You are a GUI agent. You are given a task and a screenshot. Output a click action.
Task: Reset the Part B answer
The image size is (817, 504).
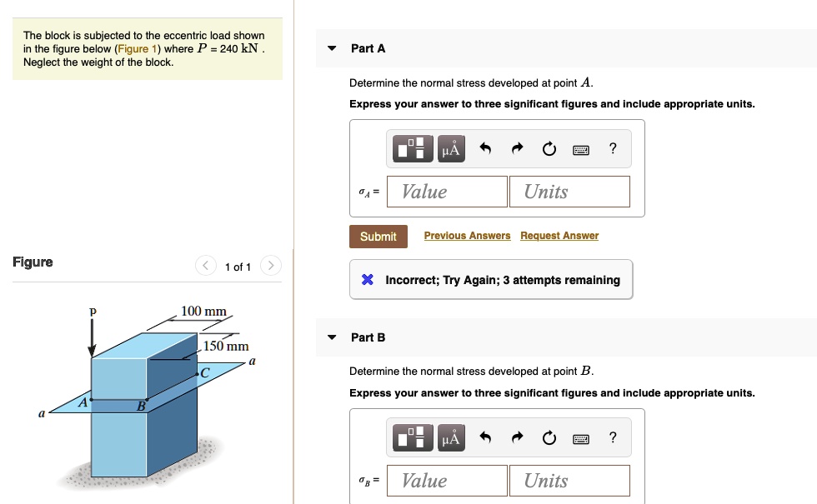[x=549, y=438]
